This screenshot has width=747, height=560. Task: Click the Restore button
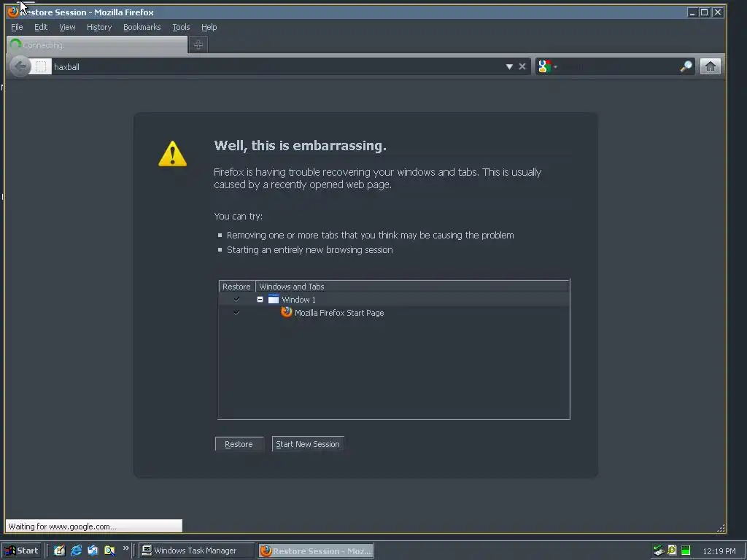239,444
